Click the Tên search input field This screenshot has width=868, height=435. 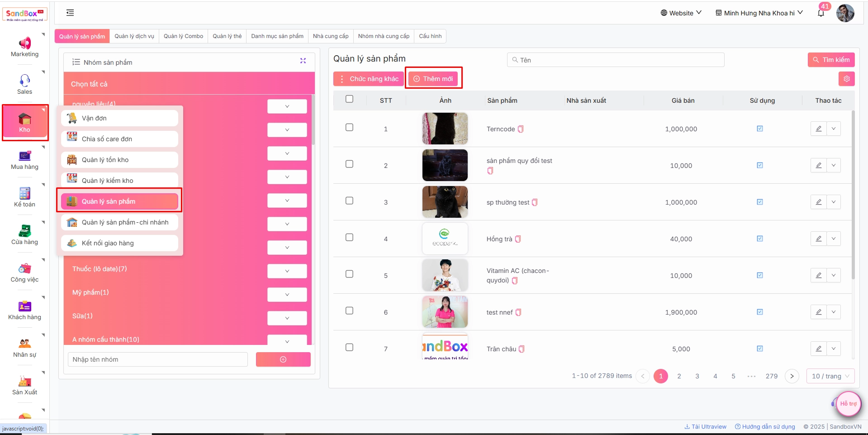click(615, 60)
